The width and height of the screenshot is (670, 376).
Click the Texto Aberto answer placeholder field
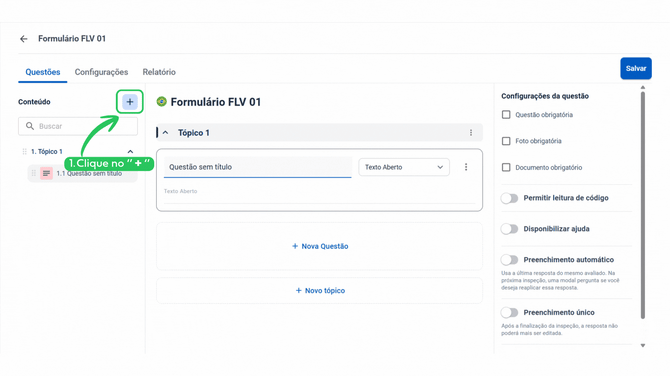(x=319, y=191)
